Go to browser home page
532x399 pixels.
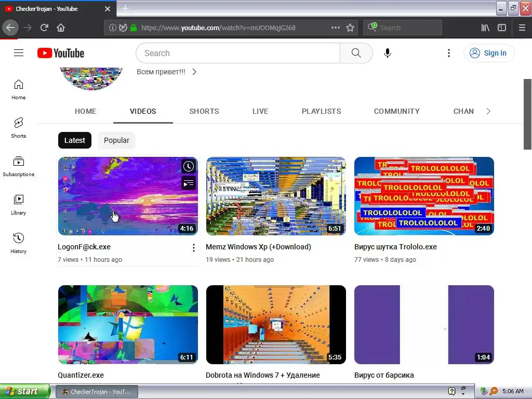[x=61, y=28]
